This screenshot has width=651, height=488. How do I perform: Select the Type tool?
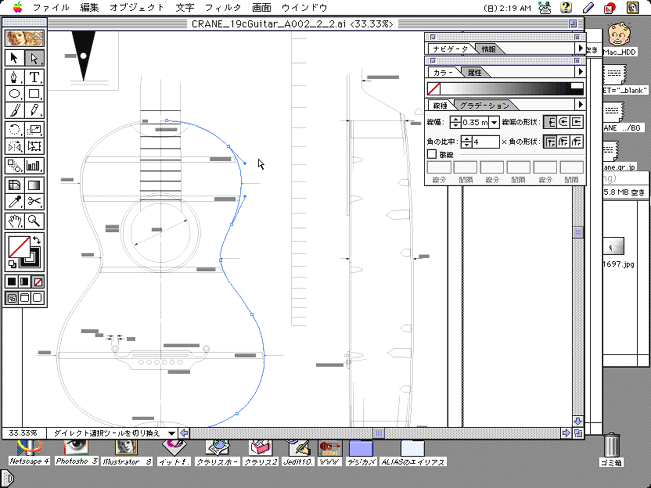click(34, 76)
